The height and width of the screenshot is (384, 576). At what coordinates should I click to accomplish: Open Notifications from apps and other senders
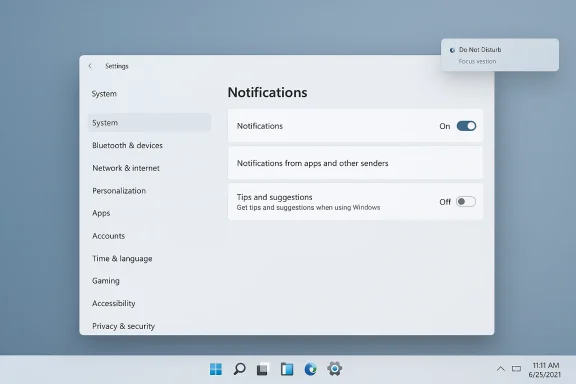[355, 163]
